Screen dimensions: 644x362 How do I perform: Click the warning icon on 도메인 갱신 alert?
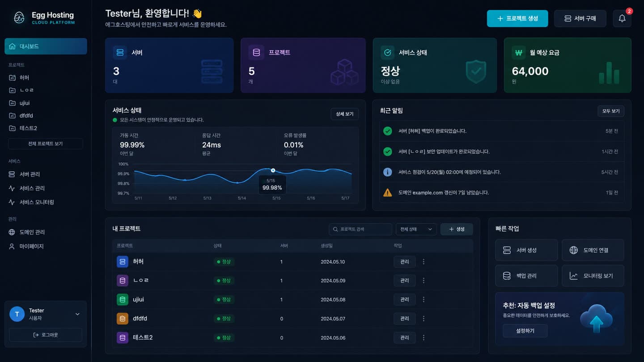[388, 193]
